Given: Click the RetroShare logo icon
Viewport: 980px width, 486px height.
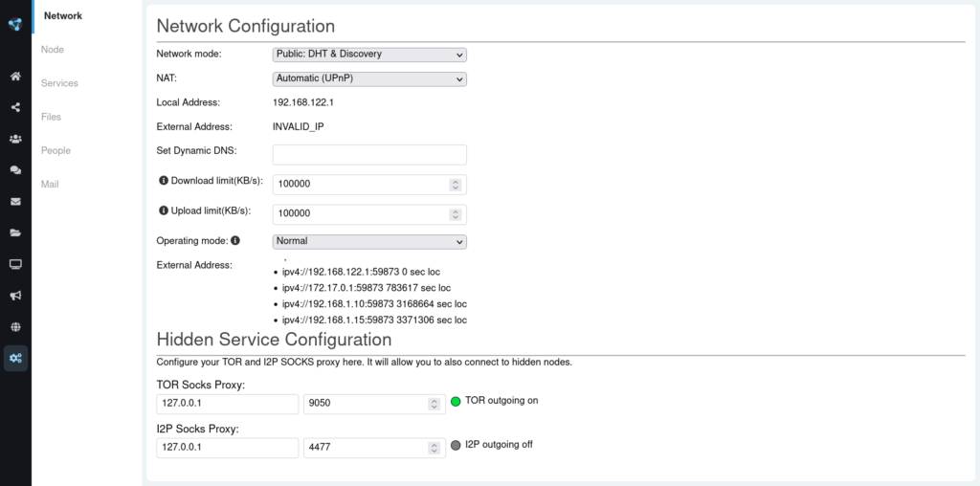Looking at the screenshot, I should 15,24.
